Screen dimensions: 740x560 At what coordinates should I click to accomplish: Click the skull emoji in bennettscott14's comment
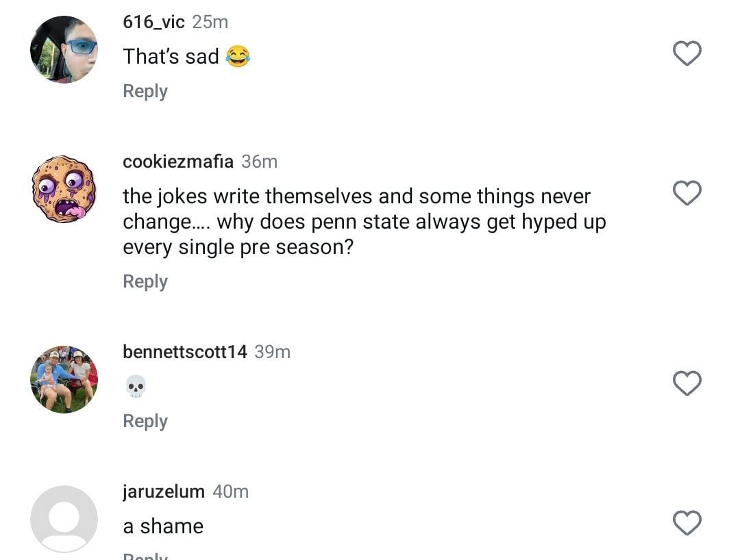[x=136, y=387]
